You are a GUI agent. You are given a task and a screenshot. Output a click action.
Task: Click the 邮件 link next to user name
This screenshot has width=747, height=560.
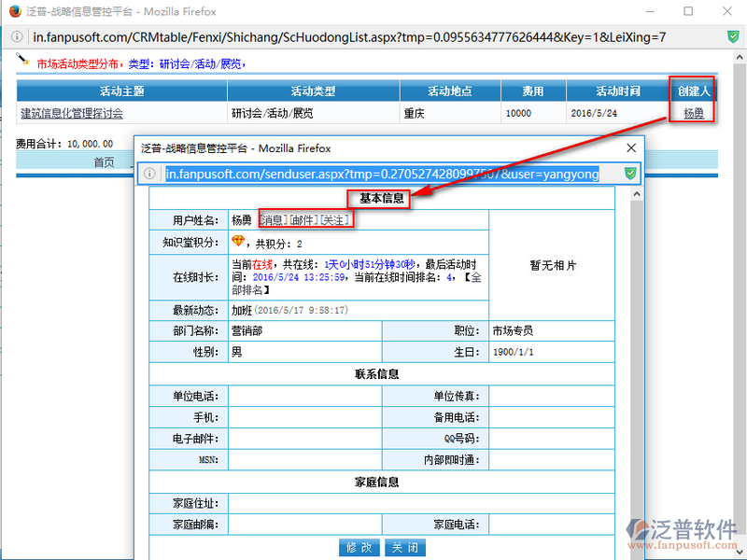tap(303, 220)
